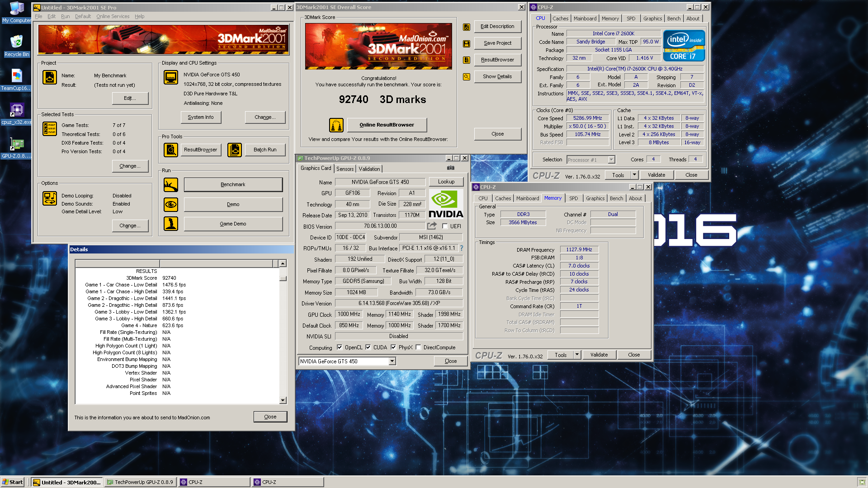Click Validate in CPU-Z Memory window
This screenshot has height=488, width=868.
pyautogui.click(x=599, y=355)
